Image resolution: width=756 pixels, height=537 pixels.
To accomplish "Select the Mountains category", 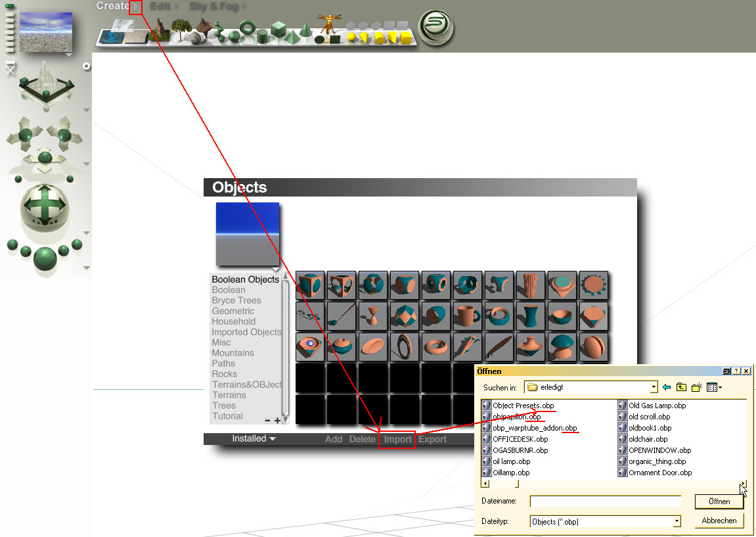I will coord(233,353).
